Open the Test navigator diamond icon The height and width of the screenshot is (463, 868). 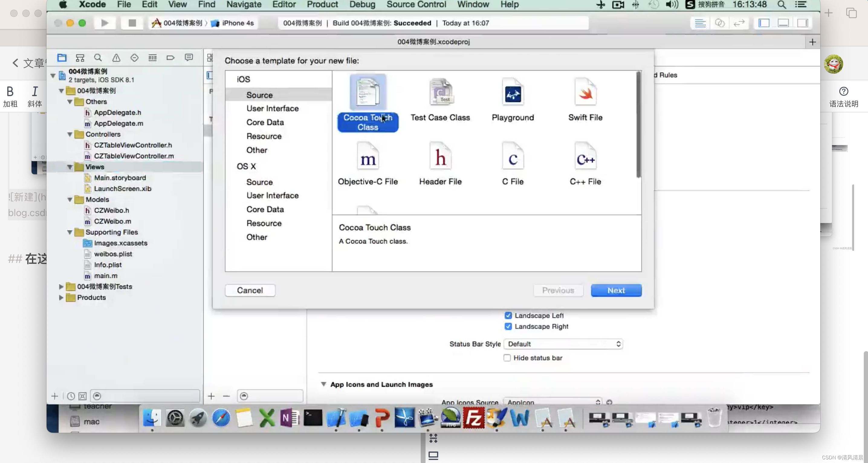[134, 58]
